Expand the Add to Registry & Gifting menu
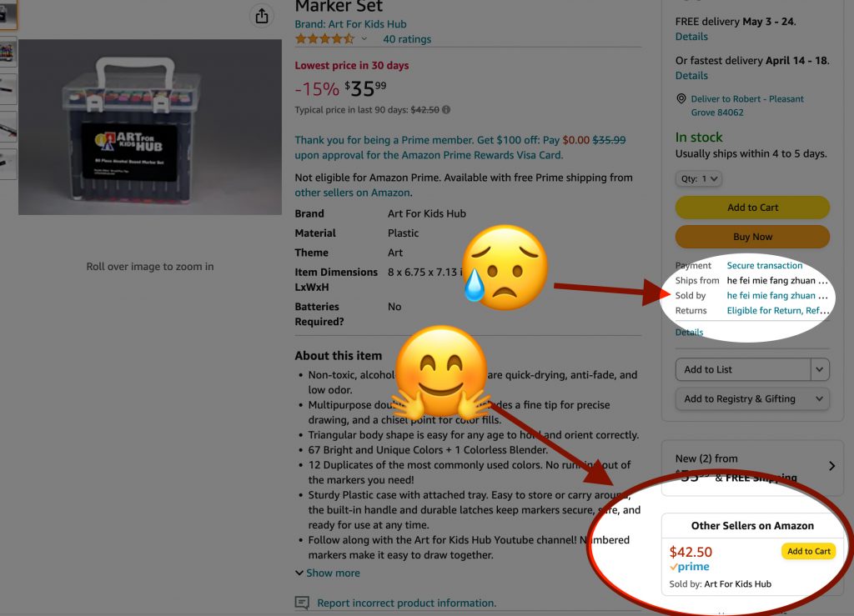854x616 pixels. (752, 399)
